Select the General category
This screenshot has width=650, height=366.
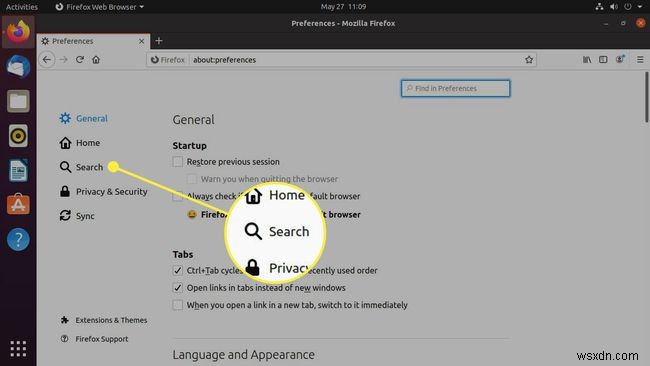(x=84, y=119)
